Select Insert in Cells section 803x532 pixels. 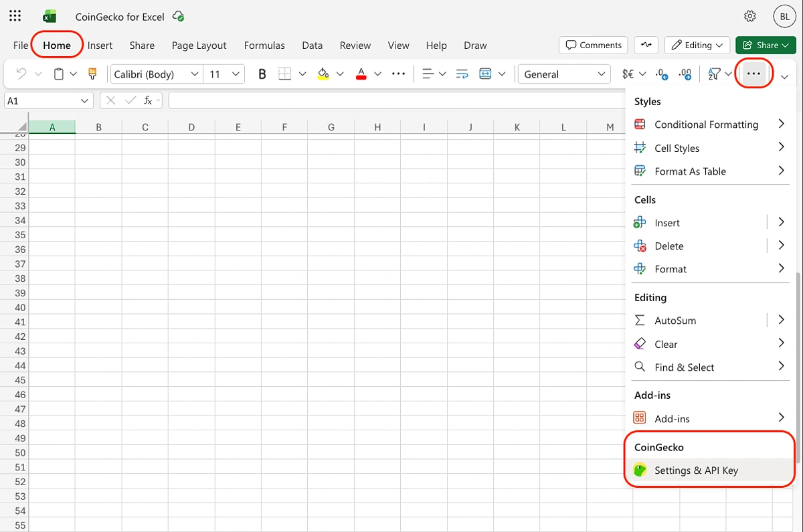697,223
